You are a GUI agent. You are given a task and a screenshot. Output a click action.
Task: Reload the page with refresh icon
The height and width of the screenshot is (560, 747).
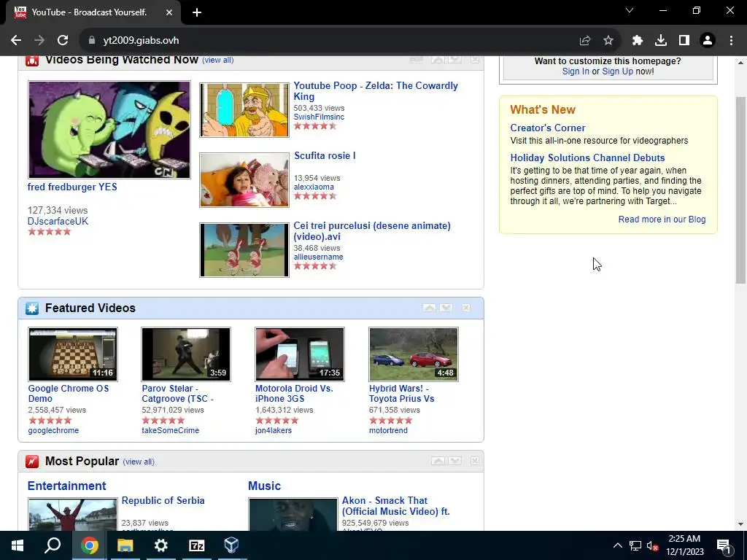pos(63,41)
